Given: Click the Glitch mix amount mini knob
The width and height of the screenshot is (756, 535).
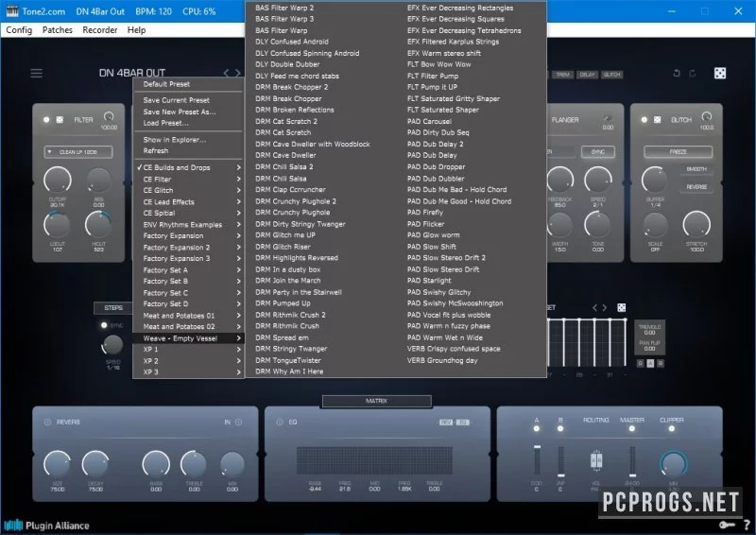Looking at the screenshot, I should point(706,117).
